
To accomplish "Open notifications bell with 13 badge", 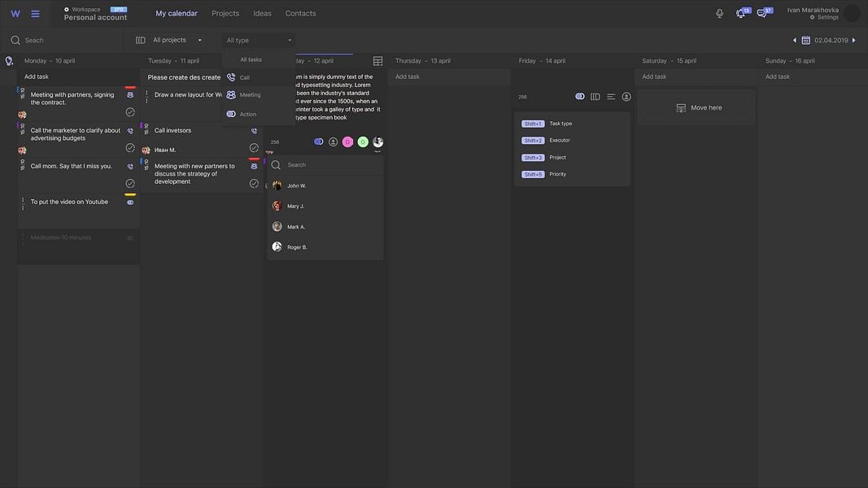I will (x=740, y=13).
